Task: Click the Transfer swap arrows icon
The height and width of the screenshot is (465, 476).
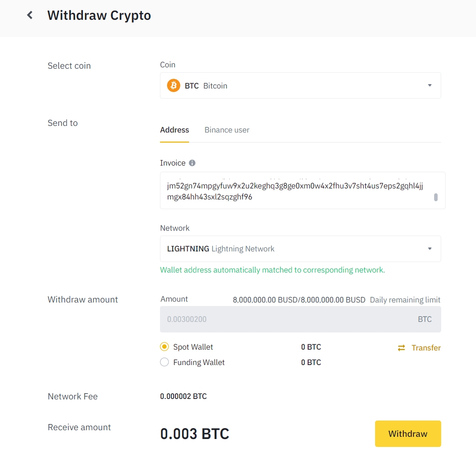Action: pyautogui.click(x=402, y=348)
